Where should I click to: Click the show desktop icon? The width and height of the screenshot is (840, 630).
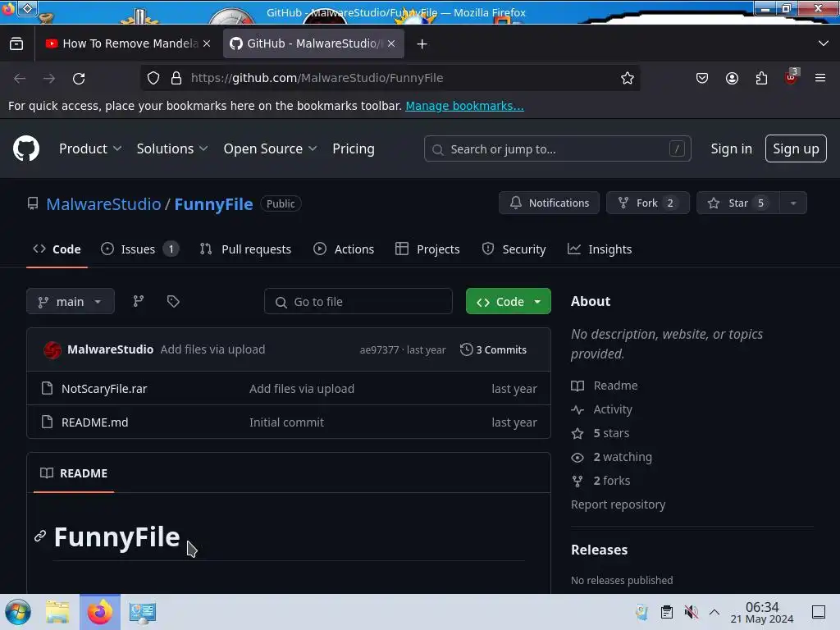coord(819,612)
